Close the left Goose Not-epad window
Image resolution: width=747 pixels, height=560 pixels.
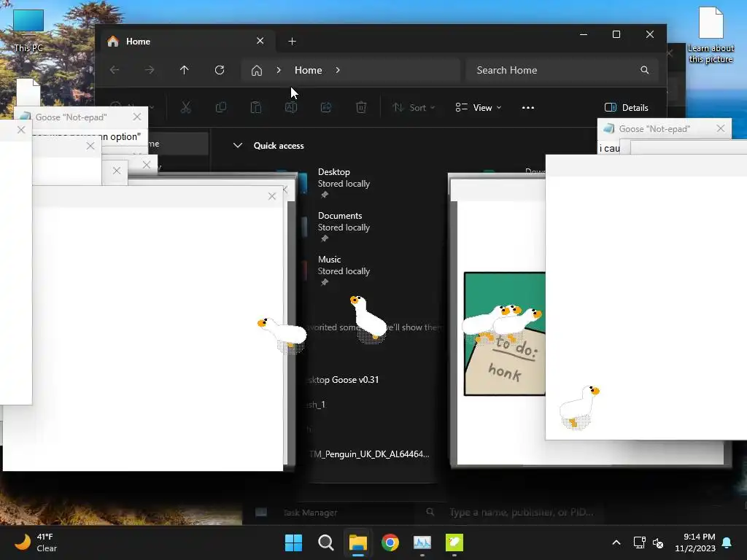137,117
